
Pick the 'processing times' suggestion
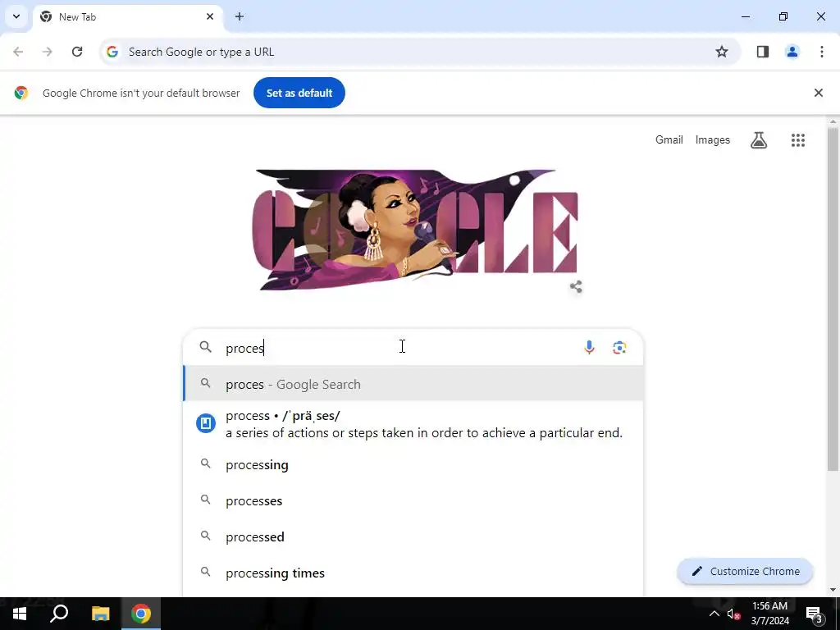point(413,573)
